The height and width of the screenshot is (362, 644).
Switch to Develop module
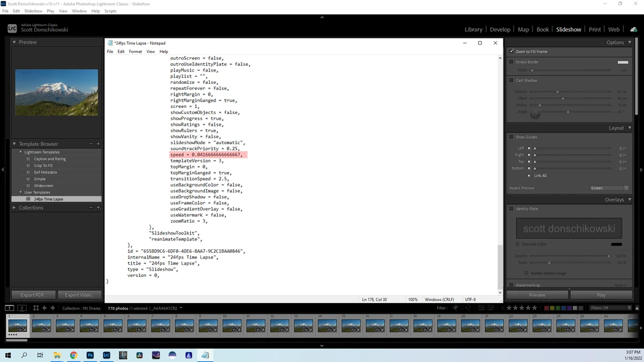point(500,30)
